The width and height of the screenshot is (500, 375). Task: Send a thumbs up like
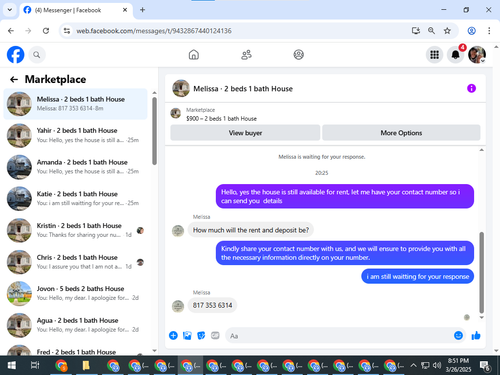(x=476, y=335)
